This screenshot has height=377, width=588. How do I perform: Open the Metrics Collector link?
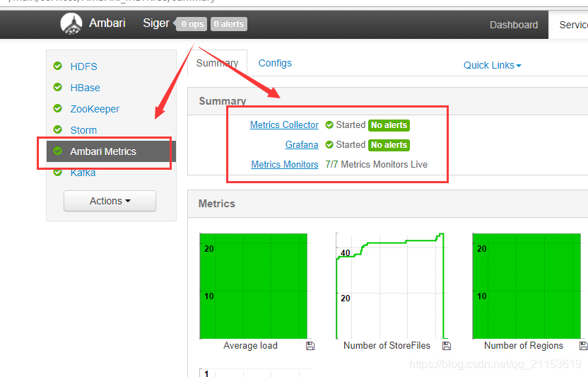click(x=284, y=124)
